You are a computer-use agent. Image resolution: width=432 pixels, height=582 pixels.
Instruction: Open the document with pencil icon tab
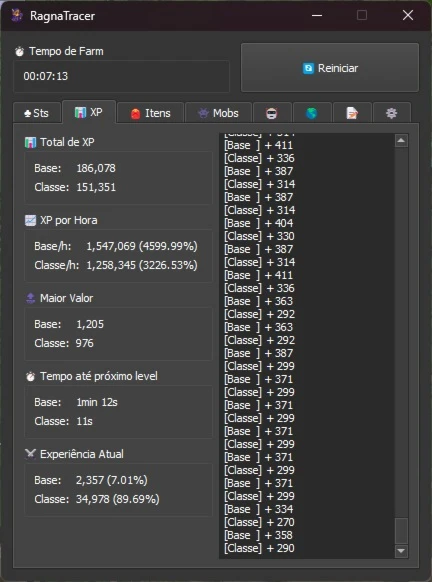coord(352,113)
